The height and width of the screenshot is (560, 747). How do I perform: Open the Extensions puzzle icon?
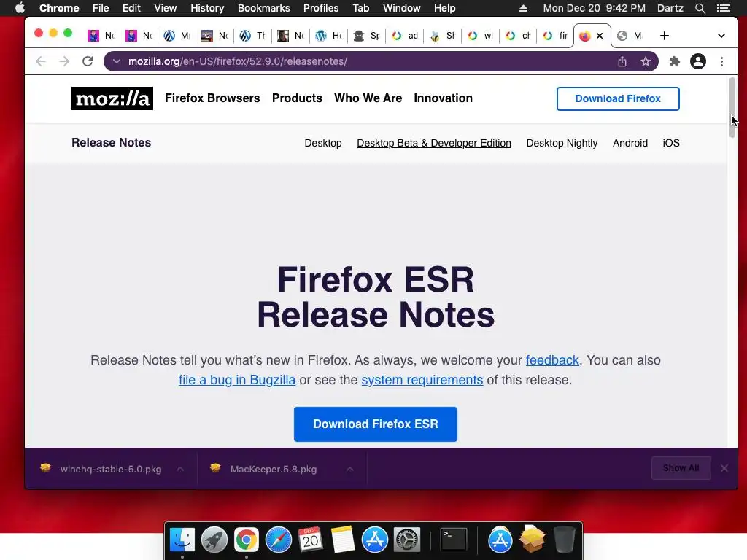coord(675,61)
